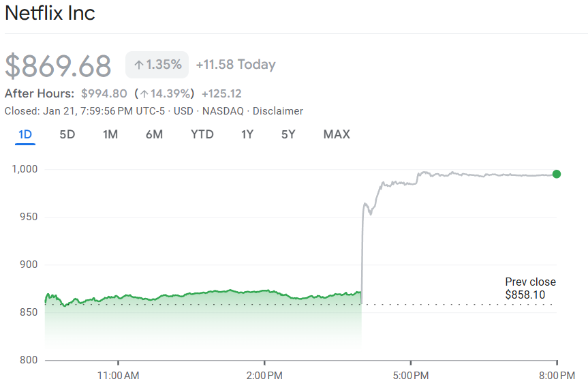Choose the 6M range tab
This screenshot has height=390, width=588.
pyautogui.click(x=154, y=134)
